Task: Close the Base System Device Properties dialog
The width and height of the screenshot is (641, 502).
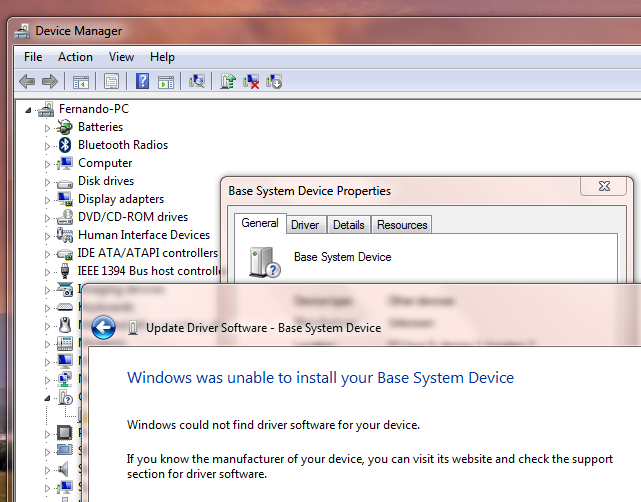Action: [x=604, y=186]
